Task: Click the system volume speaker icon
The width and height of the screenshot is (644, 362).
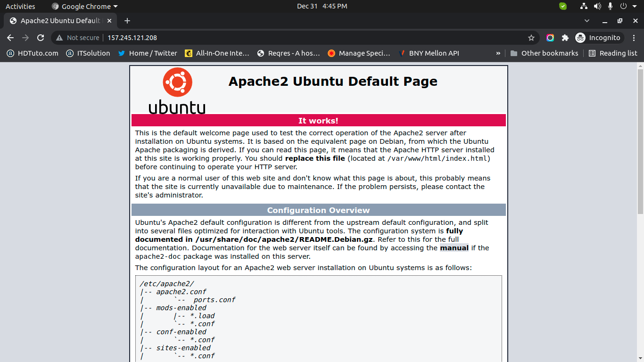Action: 597,6
